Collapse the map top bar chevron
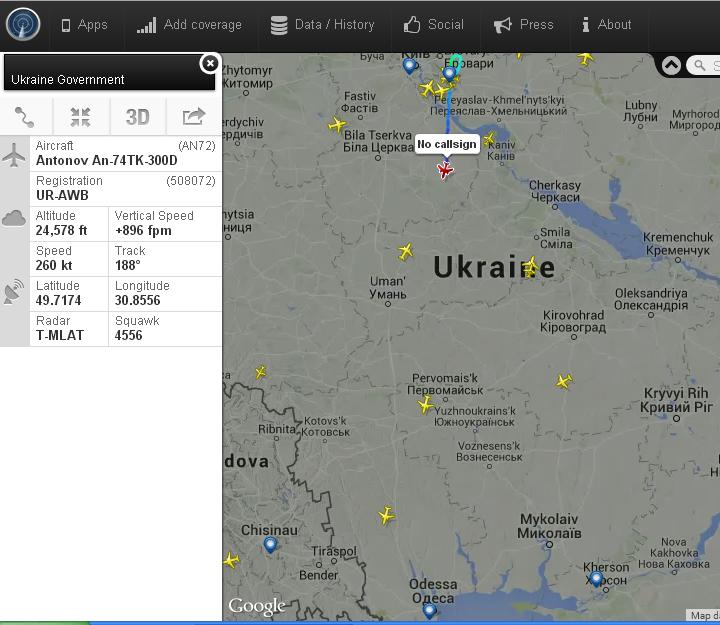The height and width of the screenshot is (625, 720). coord(671,66)
